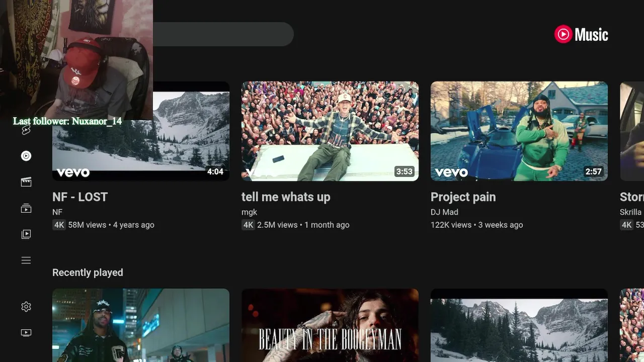The height and width of the screenshot is (362, 644).
Task: Open first Recently played video with city street
Action: click(x=141, y=325)
